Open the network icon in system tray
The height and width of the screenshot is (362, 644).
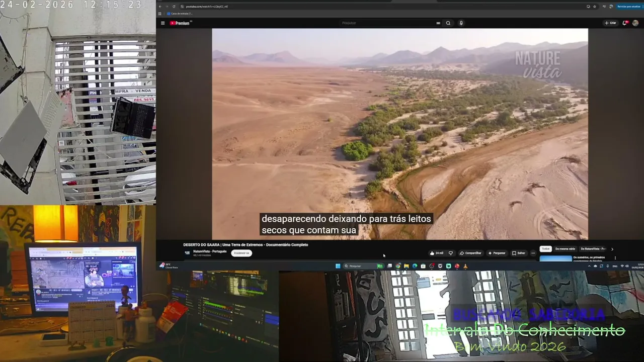pos(622,266)
